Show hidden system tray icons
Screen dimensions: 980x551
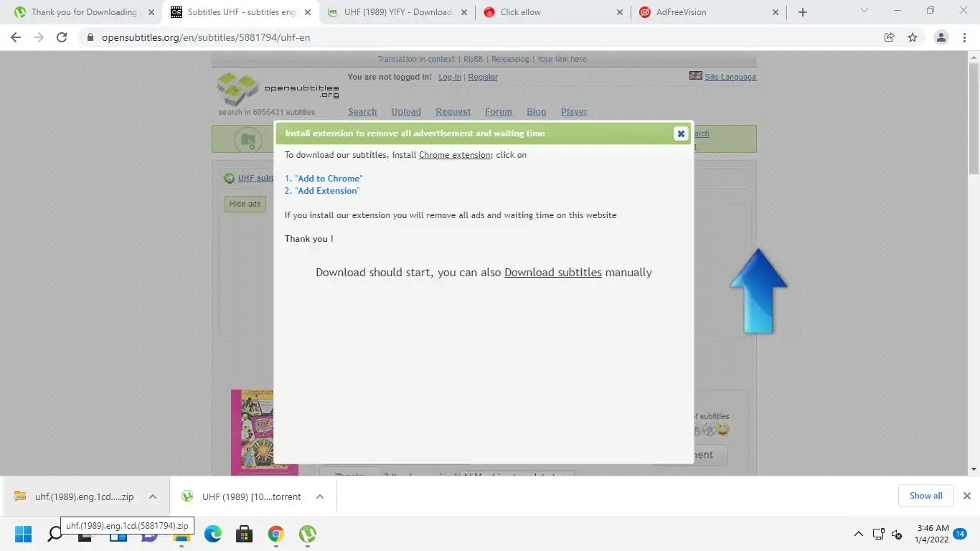click(x=858, y=534)
